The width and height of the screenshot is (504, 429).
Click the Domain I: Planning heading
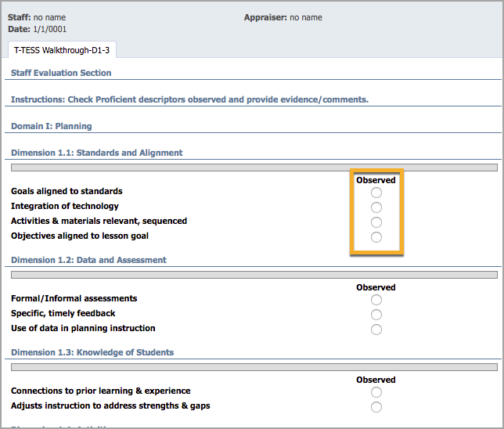[52, 126]
